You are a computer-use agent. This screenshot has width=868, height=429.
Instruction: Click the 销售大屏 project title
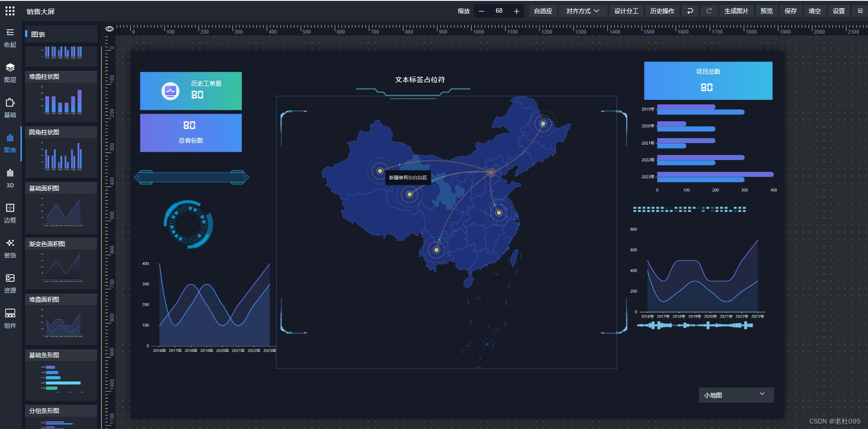click(x=41, y=11)
